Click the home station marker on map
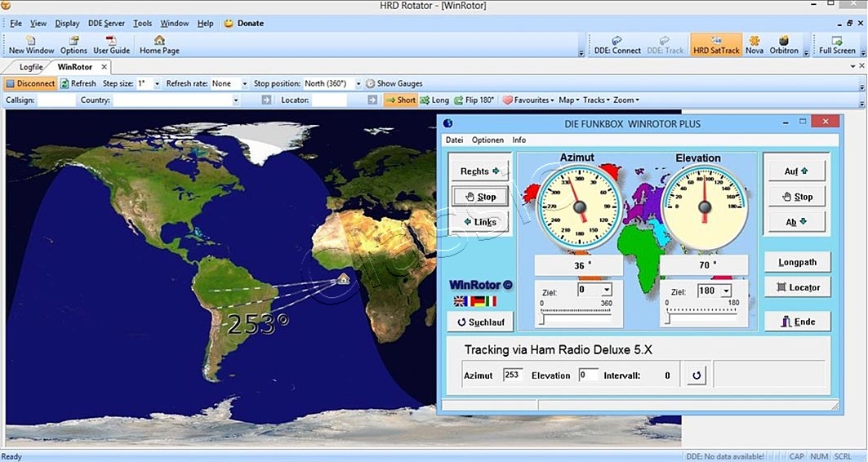 point(343,278)
